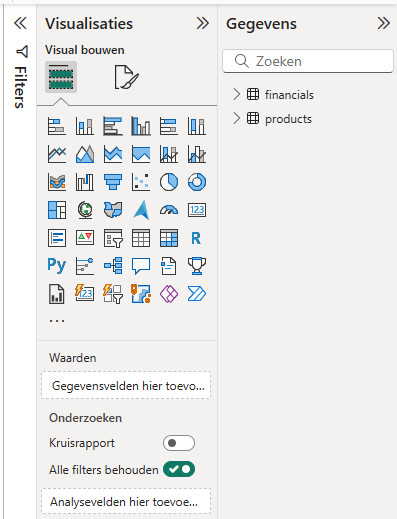Expand the financials table
Viewport: 397px width, 519px height.
coord(236,94)
